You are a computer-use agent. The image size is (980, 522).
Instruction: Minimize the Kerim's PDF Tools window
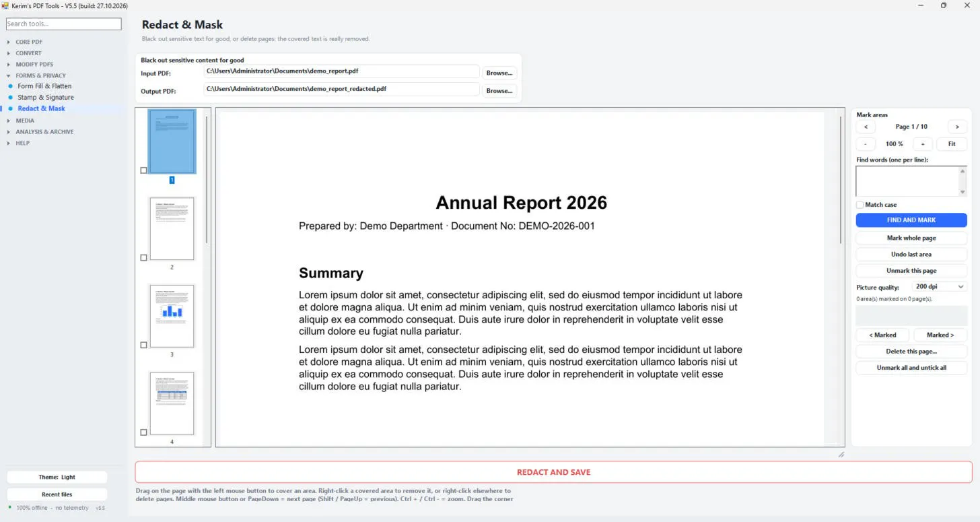(x=920, y=5)
